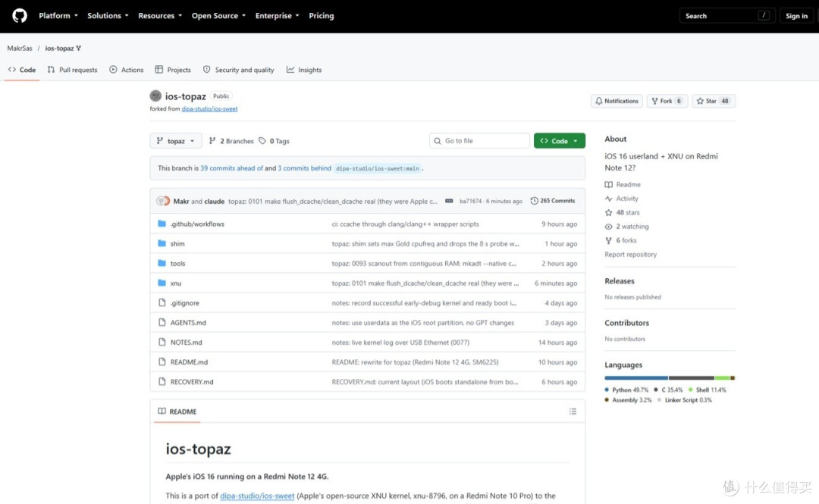
Task: Open dipa-studio/ios-sweet forked-from link
Action: (x=209, y=108)
